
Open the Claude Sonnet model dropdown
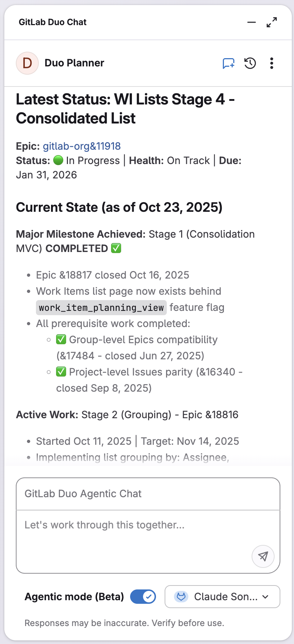coord(222,597)
